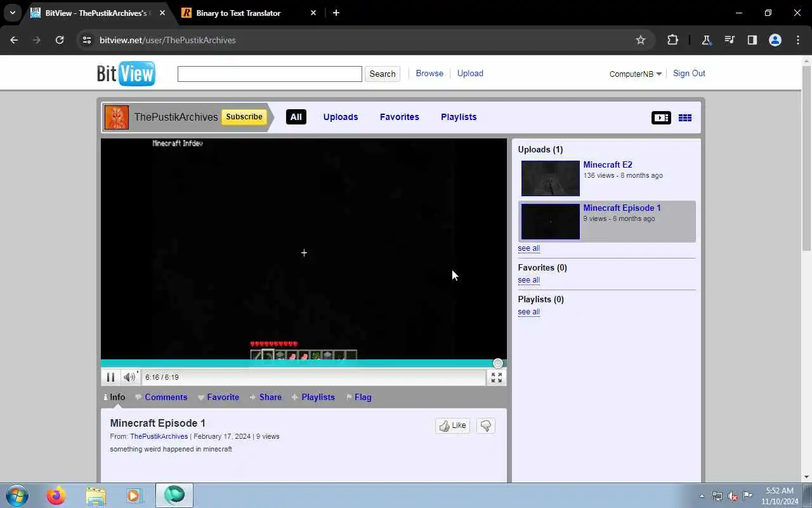Open the tab search dropdown arrow
Viewport: 812px width, 508px height.
click(x=12, y=13)
